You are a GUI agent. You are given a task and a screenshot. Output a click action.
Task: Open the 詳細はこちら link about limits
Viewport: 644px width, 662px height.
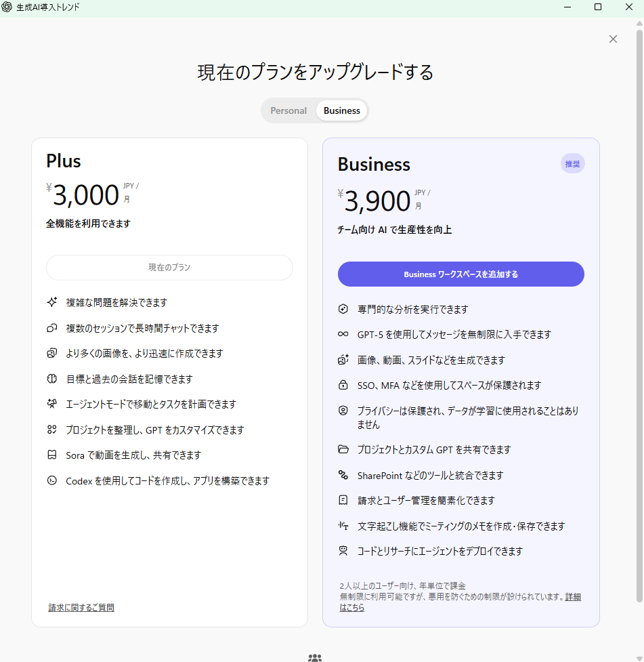(572, 598)
